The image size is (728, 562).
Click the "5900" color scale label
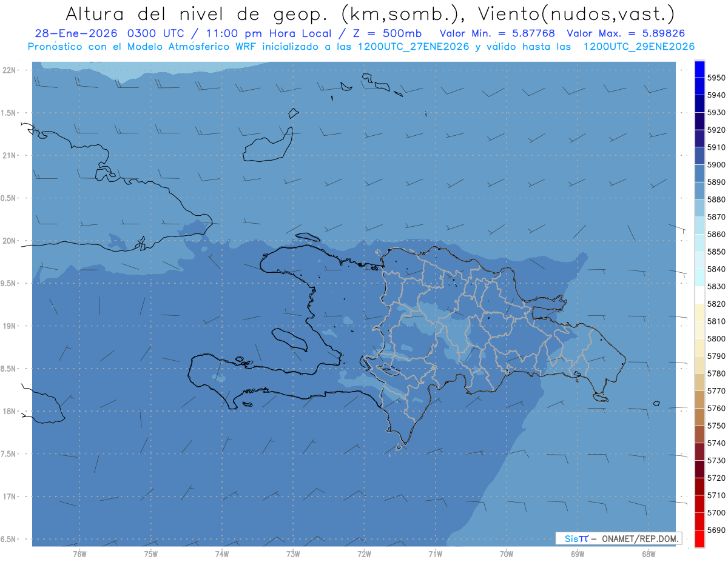pyautogui.click(x=716, y=165)
